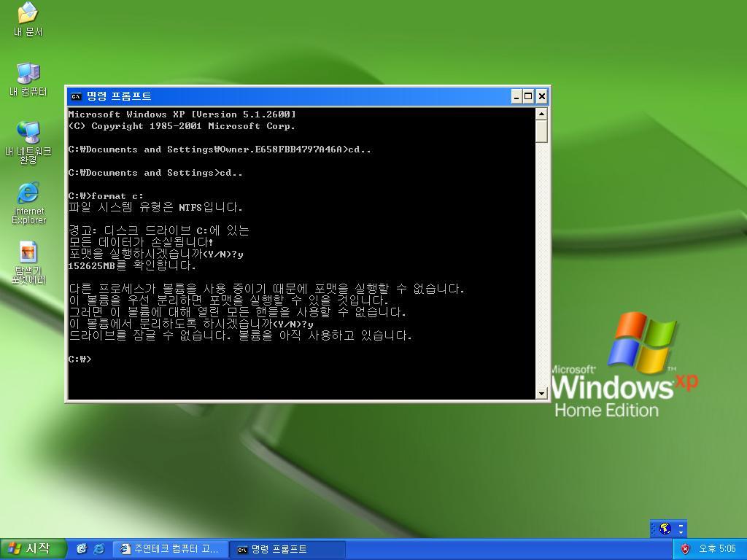Open the 시작 start menu
This screenshot has width=747, height=560.
click(x=32, y=549)
